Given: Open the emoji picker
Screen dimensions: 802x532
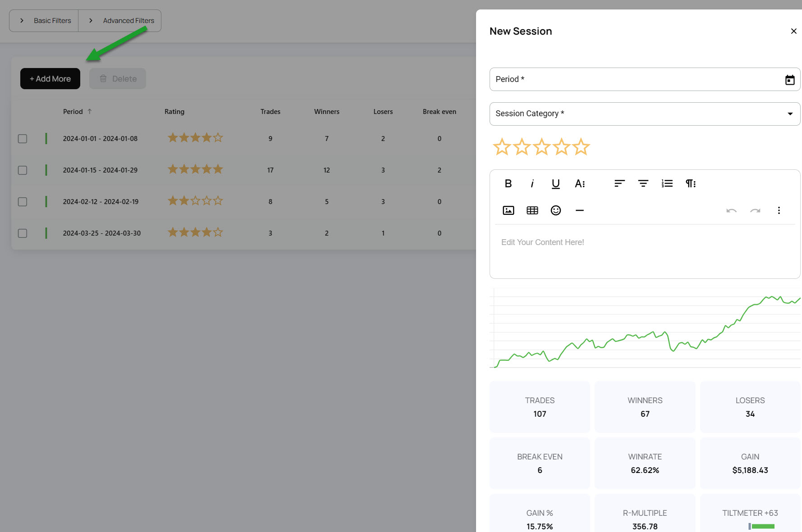Looking at the screenshot, I should pos(555,210).
